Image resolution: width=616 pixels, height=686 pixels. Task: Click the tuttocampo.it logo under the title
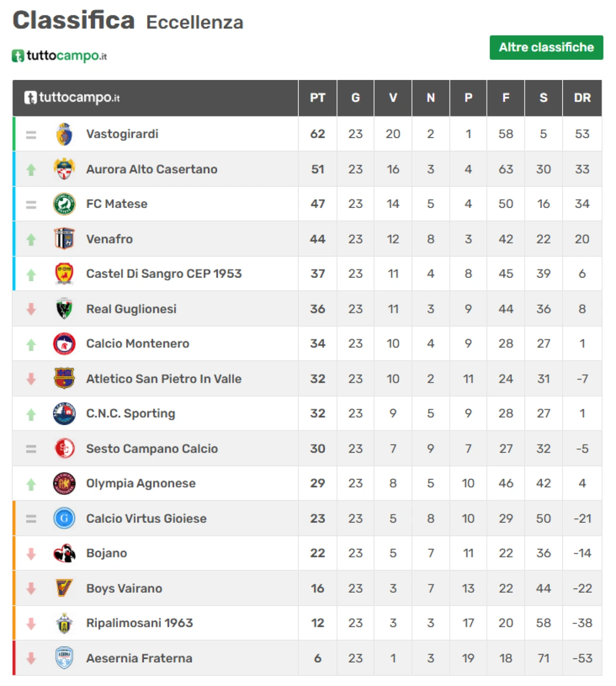(x=59, y=56)
